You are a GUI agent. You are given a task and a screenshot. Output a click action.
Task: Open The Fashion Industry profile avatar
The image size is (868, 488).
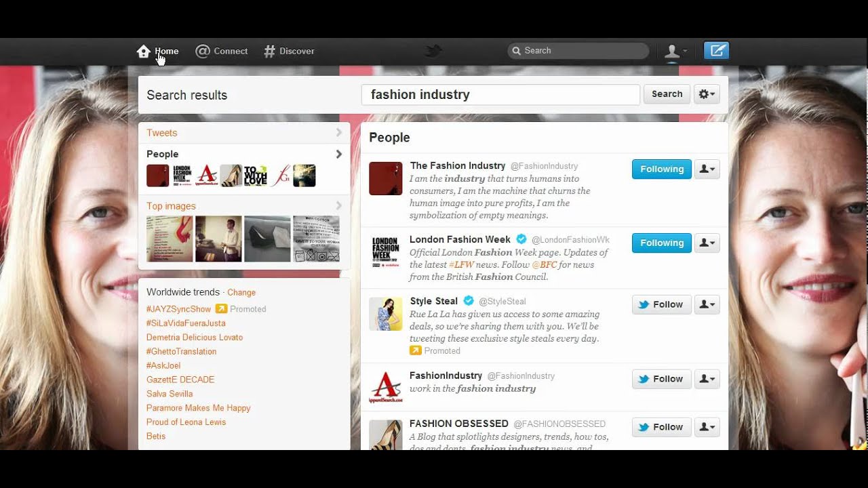coord(386,179)
